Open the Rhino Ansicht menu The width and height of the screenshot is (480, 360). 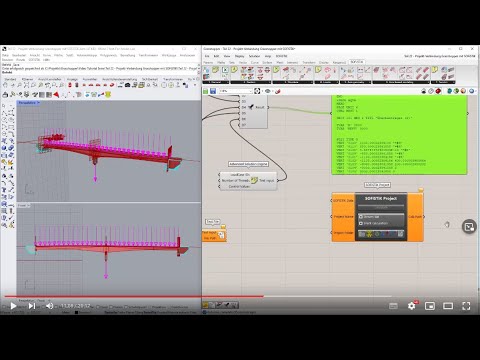[x=35, y=55]
